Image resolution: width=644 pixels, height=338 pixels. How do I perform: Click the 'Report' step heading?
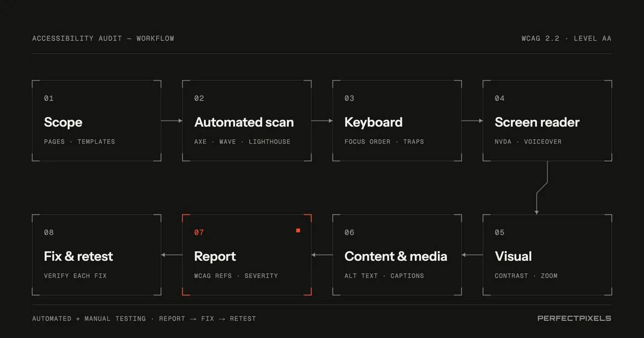pyautogui.click(x=215, y=256)
